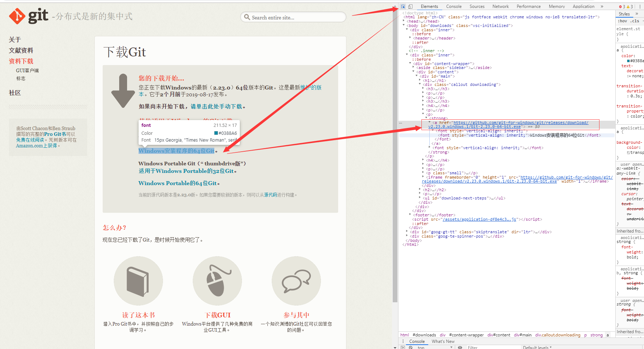Switch to the Network tab

click(500, 6)
